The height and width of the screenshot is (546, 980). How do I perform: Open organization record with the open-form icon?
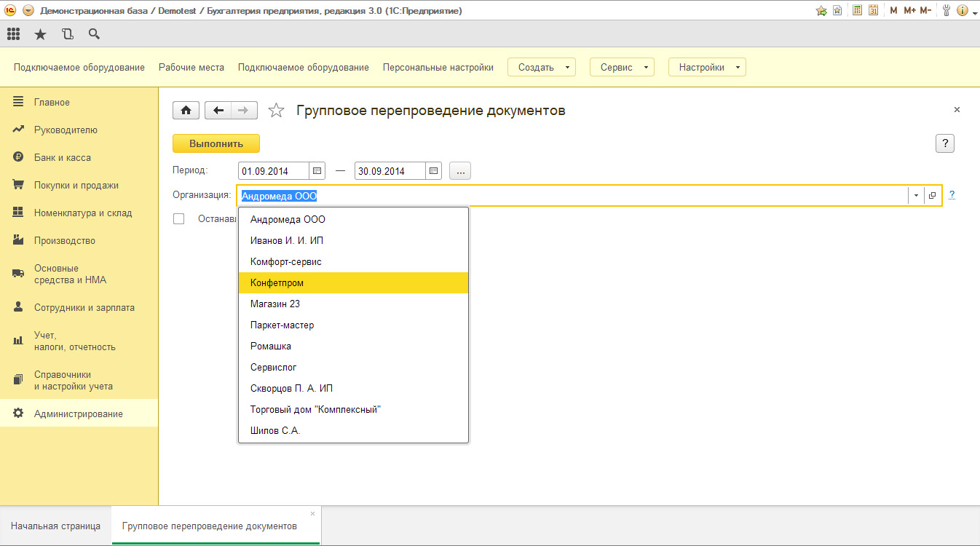click(933, 196)
